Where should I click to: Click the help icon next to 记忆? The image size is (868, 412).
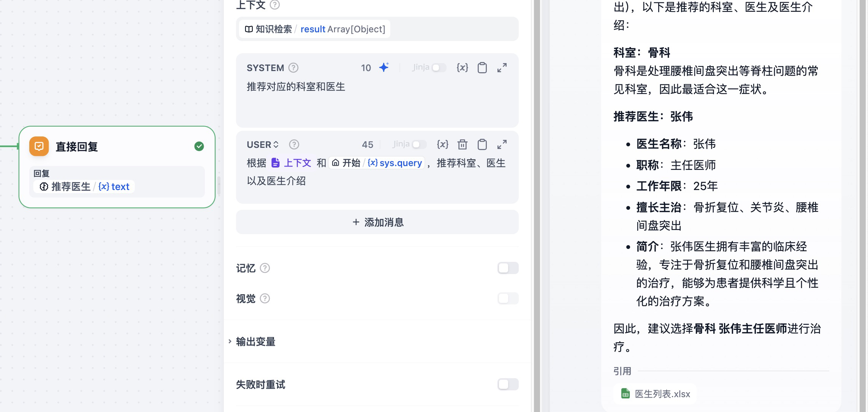(x=265, y=268)
